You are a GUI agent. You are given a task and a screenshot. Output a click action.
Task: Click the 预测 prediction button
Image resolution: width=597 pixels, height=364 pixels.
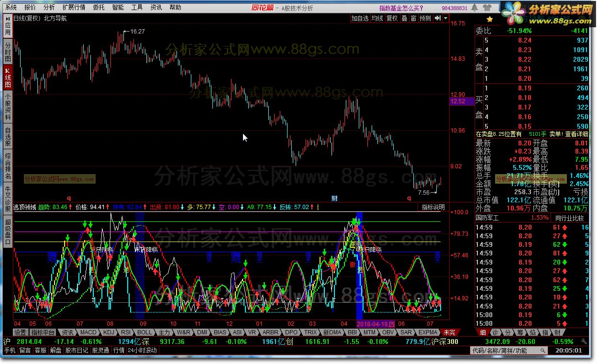[x=425, y=18]
